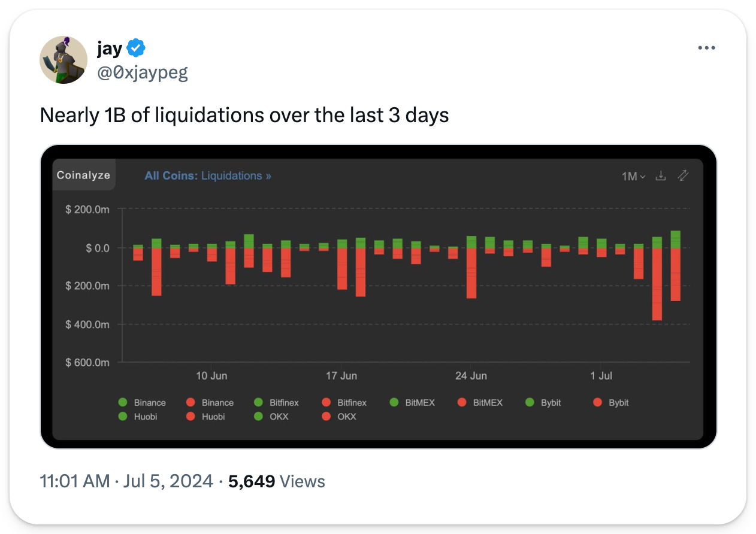756x534 pixels.
Task: Click jay's profile avatar picture
Action: (x=63, y=59)
